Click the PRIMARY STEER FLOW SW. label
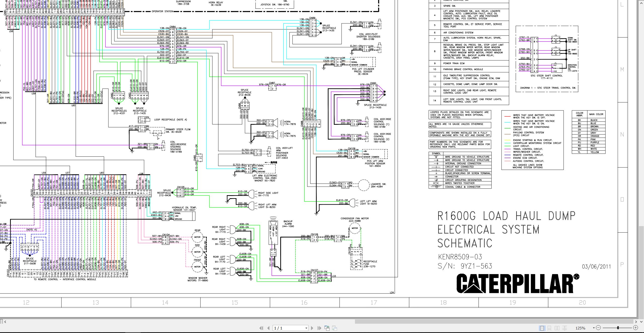The height and width of the screenshot is (333, 644). [178, 131]
